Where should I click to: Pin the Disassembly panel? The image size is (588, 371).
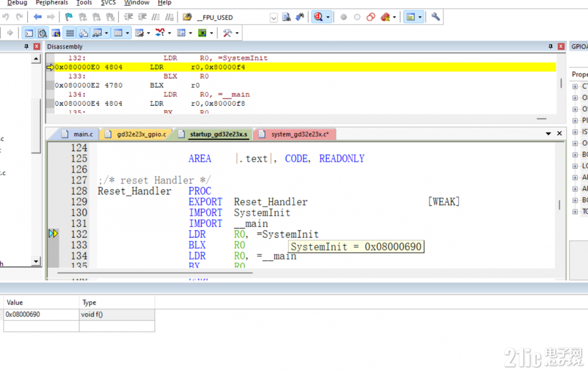(x=550, y=46)
